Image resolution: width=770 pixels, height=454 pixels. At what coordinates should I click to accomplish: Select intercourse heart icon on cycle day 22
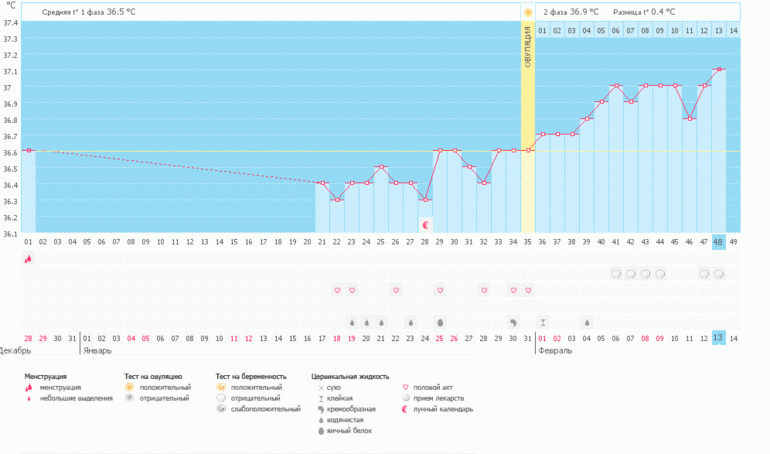[337, 290]
